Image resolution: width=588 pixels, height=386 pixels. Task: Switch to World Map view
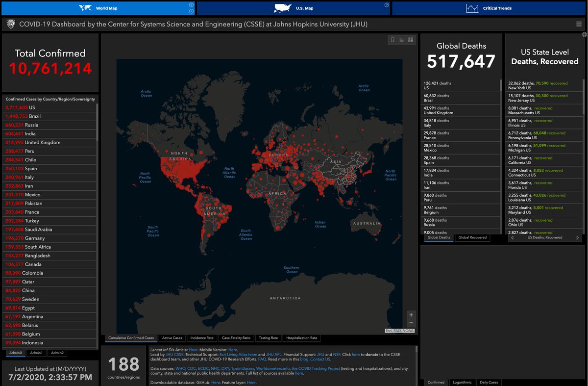click(98, 8)
